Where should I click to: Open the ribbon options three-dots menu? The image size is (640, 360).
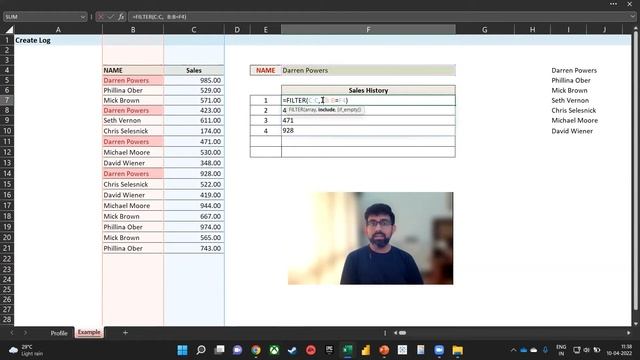click(613, 4)
